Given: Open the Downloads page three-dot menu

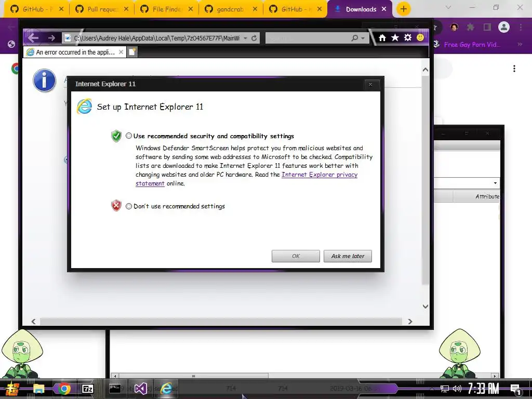Looking at the screenshot, I should click(x=514, y=69).
